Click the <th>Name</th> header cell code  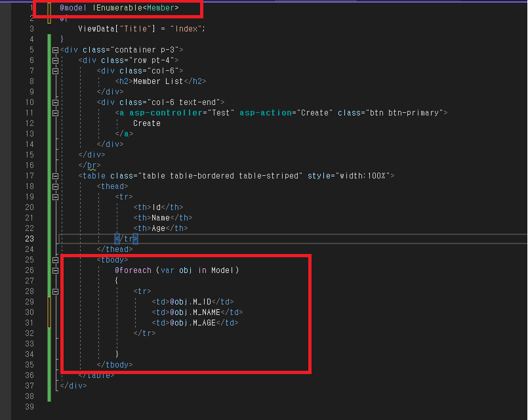click(163, 218)
